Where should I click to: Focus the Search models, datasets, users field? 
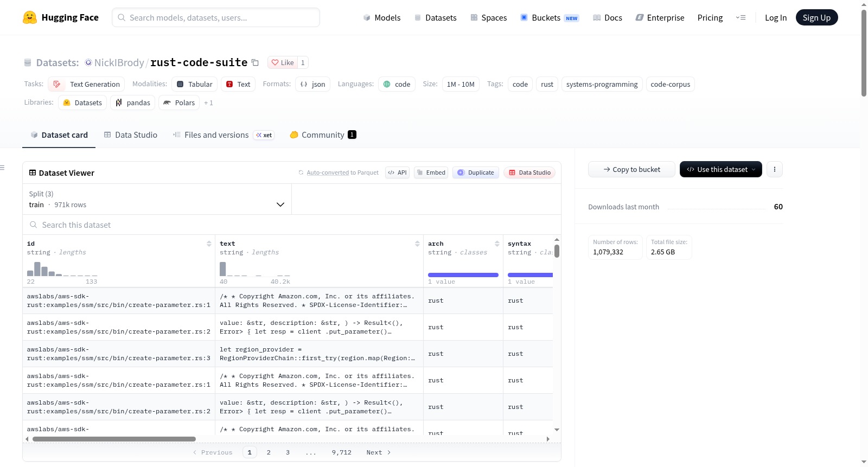click(x=216, y=17)
